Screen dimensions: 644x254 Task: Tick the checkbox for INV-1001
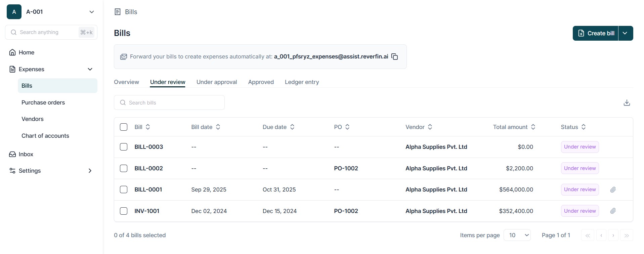tap(124, 211)
